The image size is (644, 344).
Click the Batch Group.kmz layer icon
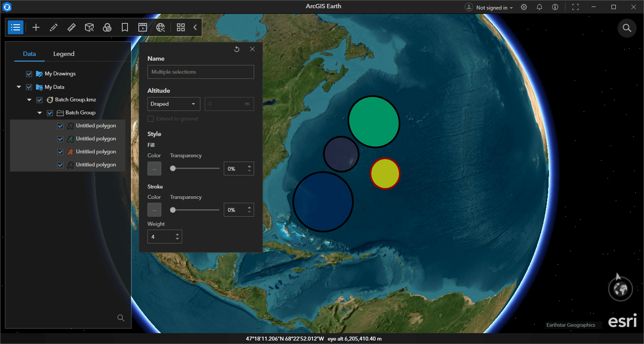(x=50, y=100)
